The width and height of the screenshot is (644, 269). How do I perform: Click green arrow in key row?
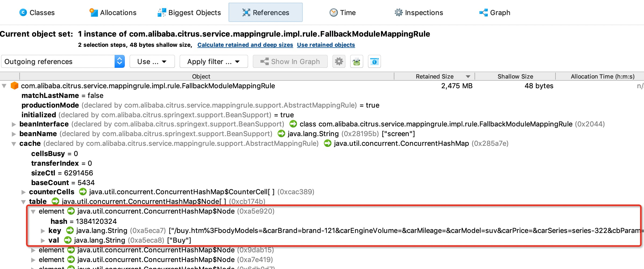pos(70,231)
